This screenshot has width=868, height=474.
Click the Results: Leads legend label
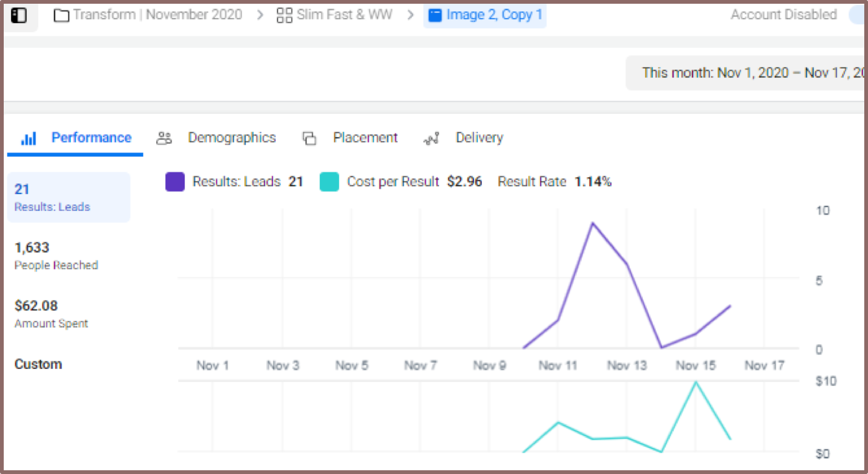(236, 182)
